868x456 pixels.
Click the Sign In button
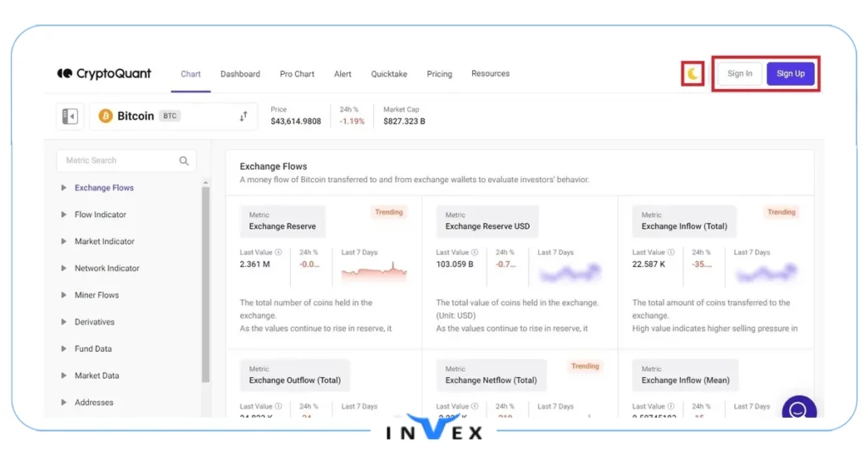click(739, 74)
